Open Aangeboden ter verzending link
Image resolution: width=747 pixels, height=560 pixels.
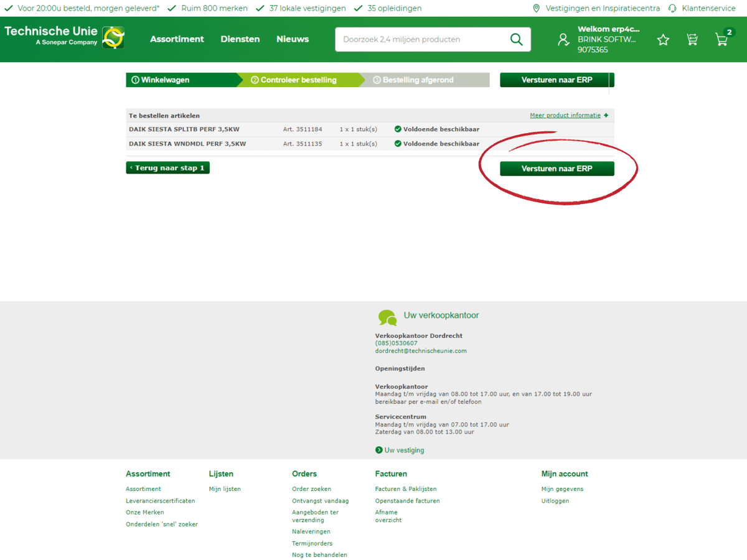coord(316,516)
